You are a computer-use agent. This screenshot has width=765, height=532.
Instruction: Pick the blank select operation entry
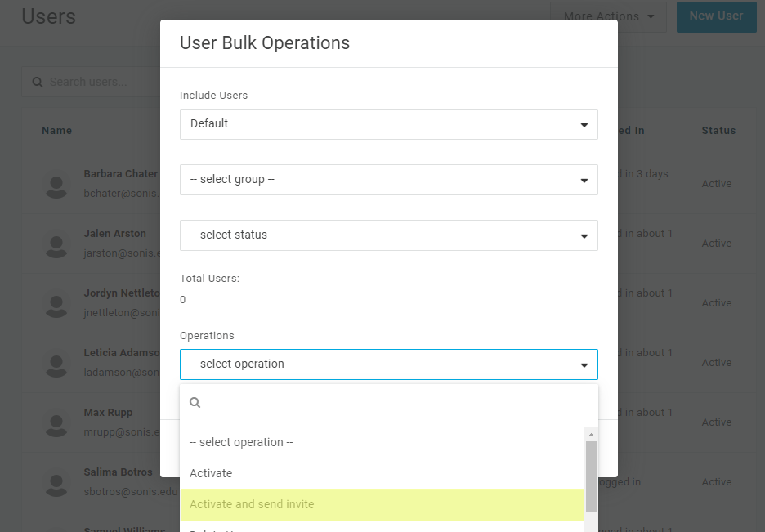click(241, 442)
